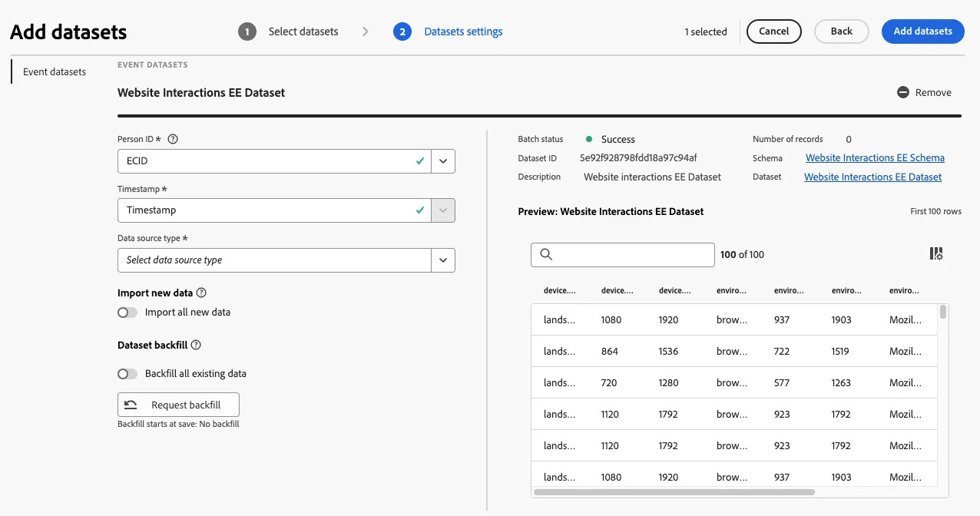
Task: Open the Select data source type dropdown
Action: coord(286,260)
